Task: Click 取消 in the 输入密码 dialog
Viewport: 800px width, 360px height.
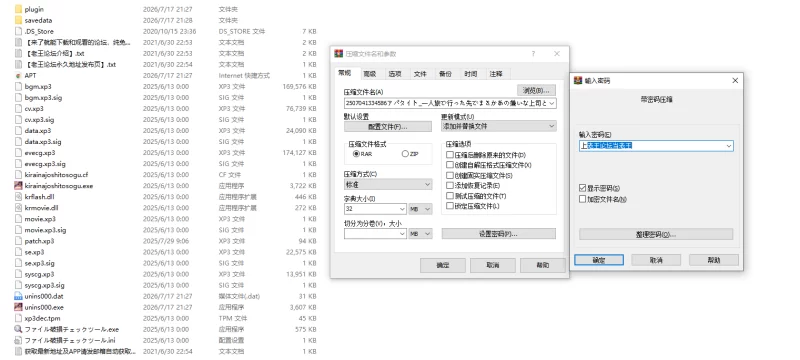Action: [656, 260]
